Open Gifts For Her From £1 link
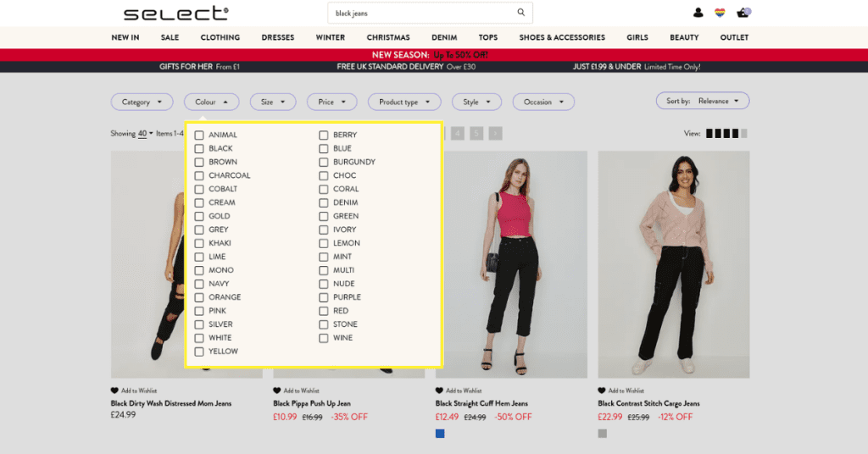 199,67
